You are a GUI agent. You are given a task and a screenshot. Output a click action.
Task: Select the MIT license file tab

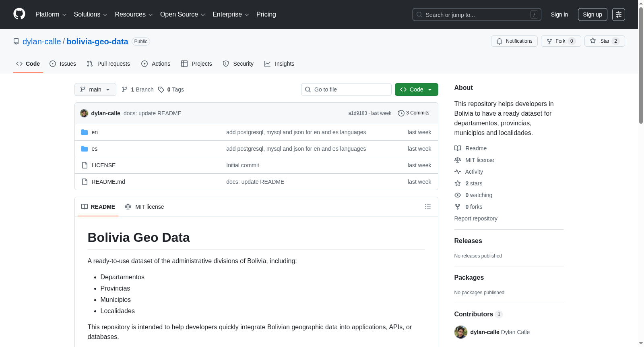pyautogui.click(x=144, y=207)
